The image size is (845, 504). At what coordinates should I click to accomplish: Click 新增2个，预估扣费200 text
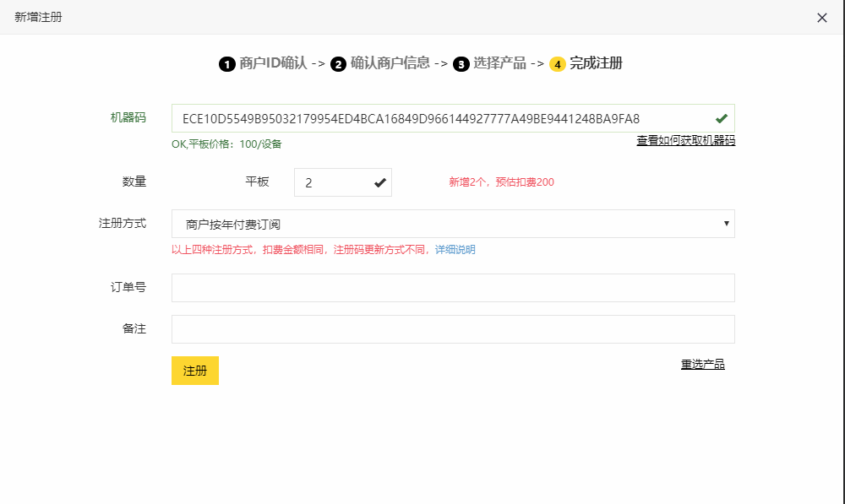[501, 182]
